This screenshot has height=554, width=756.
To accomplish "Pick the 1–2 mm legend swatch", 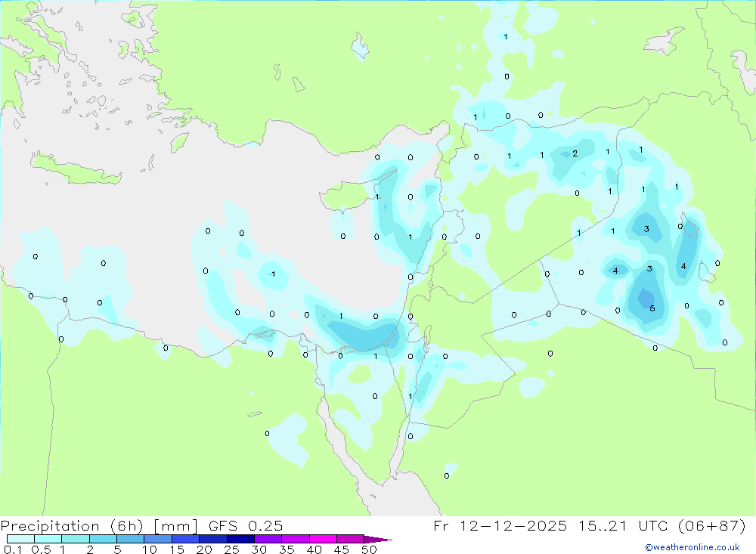I will [x=76, y=539].
